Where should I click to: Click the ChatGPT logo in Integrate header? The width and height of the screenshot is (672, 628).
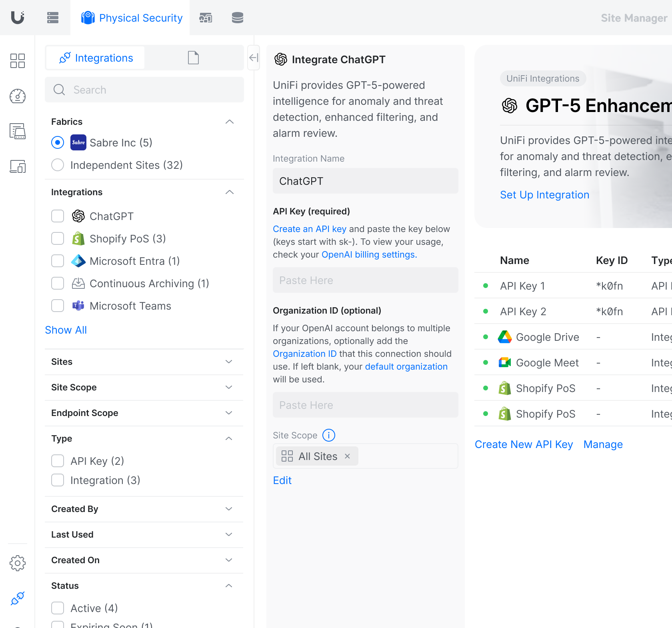coord(281,59)
